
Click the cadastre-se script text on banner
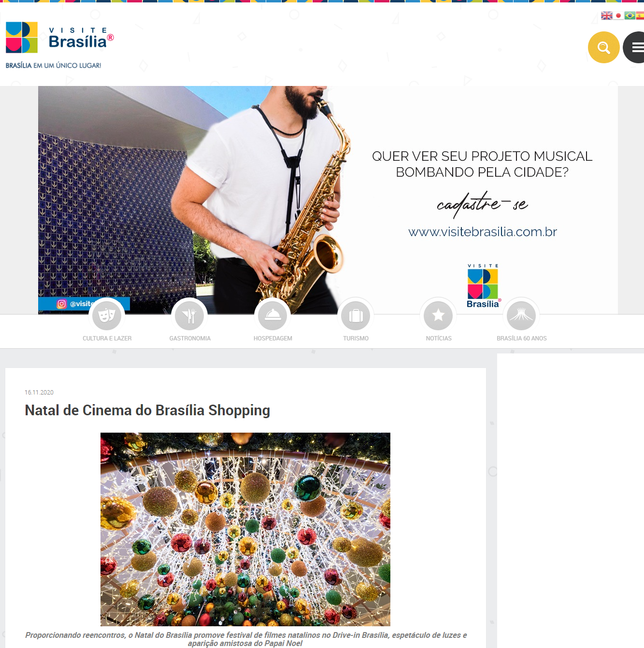[x=482, y=203]
